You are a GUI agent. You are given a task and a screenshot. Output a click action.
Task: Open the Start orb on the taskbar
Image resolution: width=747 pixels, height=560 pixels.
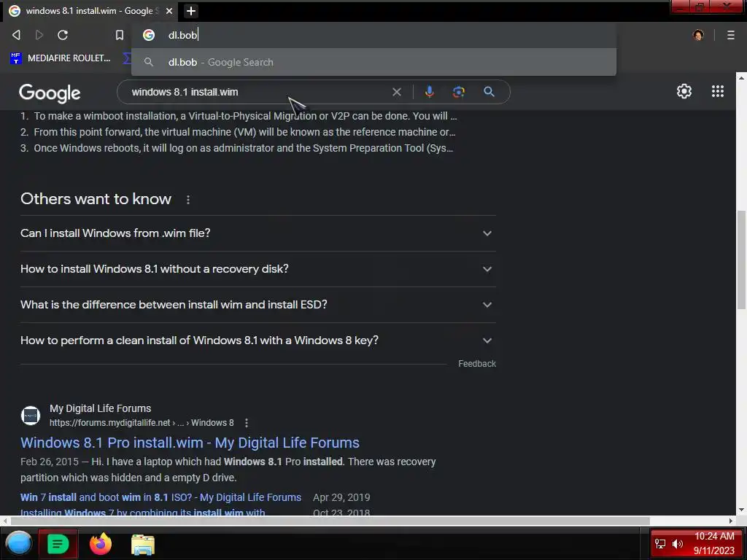pyautogui.click(x=18, y=544)
